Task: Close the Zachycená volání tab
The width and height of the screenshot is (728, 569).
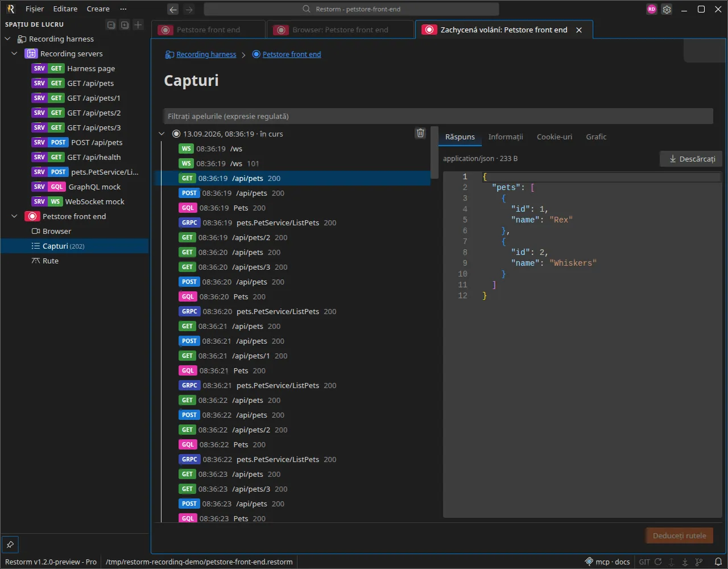Action: (x=579, y=30)
